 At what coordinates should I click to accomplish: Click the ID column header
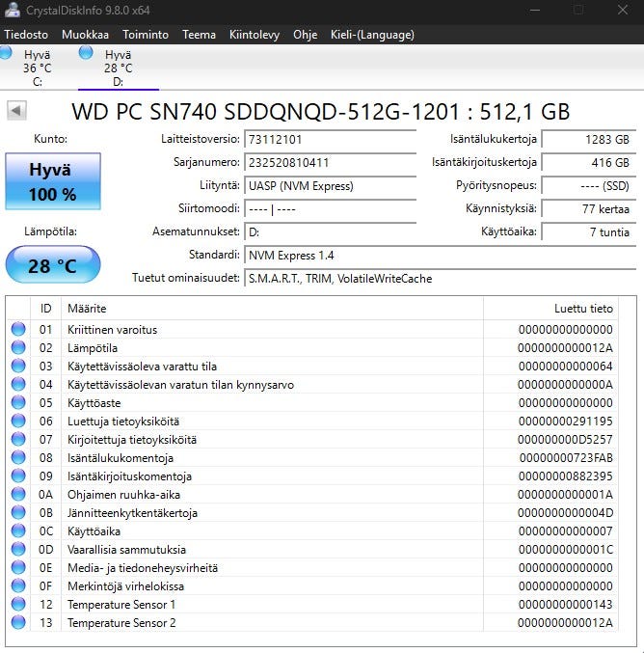[45, 309]
